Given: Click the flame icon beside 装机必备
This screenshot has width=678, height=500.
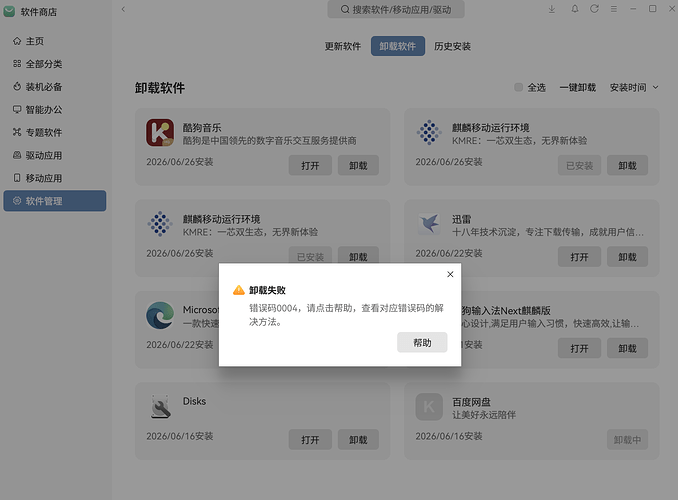Looking at the screenshot, I should pos(17,87).
